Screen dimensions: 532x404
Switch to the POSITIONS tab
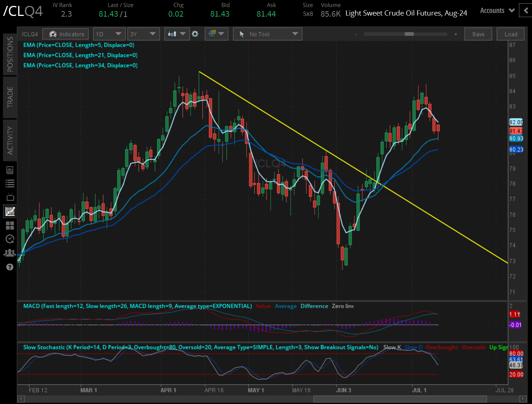coord(10,54)
